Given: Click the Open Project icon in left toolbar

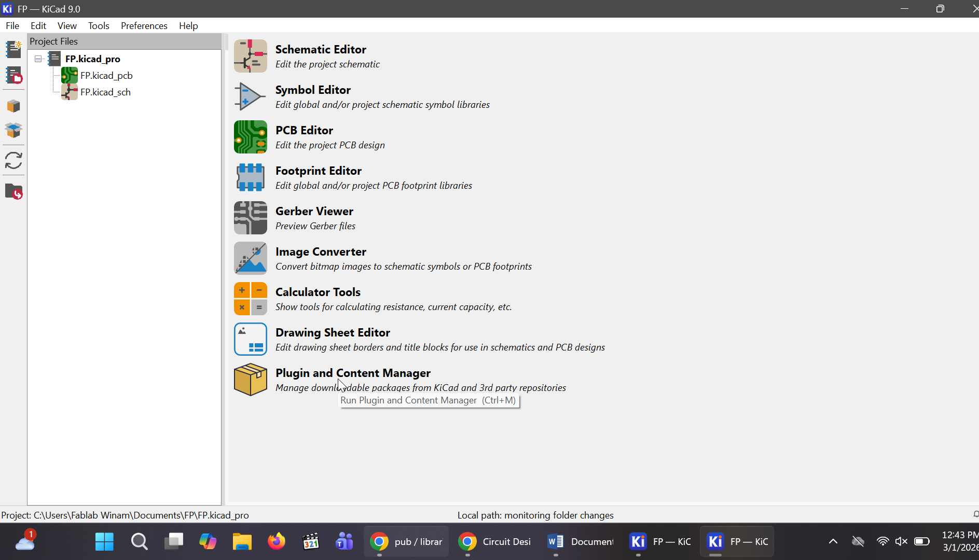Looking at the screenshot, I should point(13,75).
